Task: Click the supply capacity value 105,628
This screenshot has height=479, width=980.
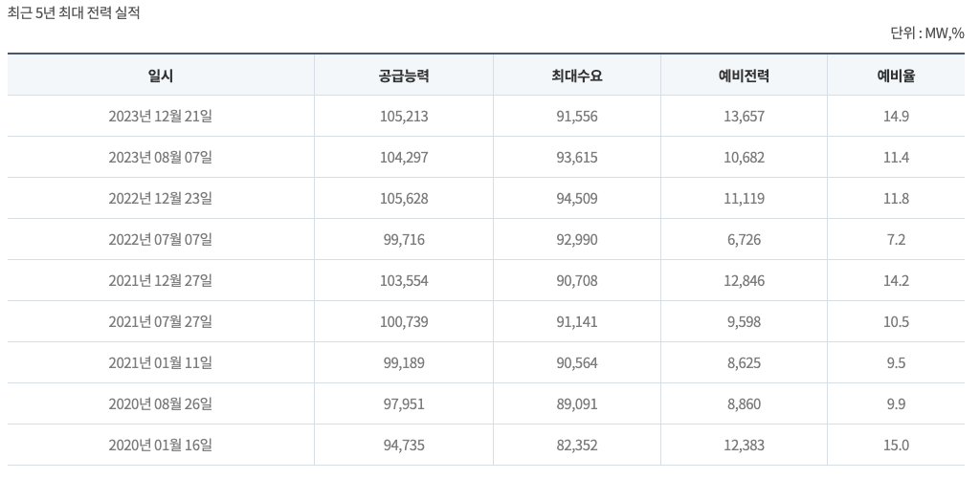Action: pyautogui.click(x=403, y=199)
